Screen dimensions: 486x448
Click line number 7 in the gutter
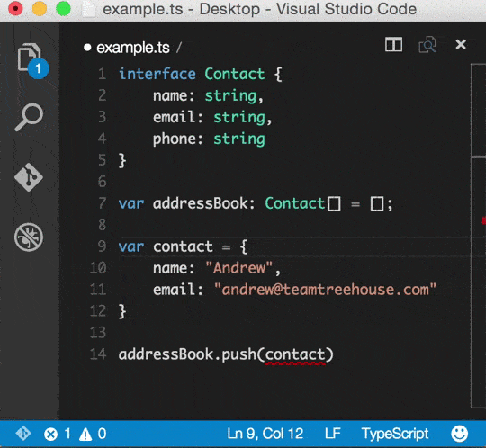click(x=102, y=203)
